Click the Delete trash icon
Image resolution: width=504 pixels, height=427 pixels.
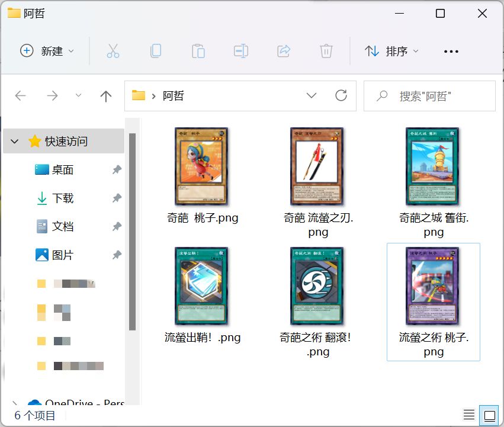tap(326, 51)
